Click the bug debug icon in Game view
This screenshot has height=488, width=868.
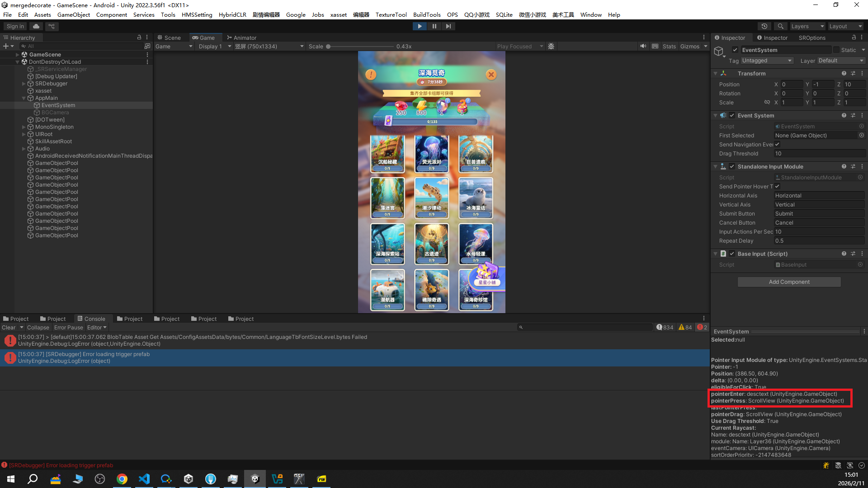(x=551, y=46)
